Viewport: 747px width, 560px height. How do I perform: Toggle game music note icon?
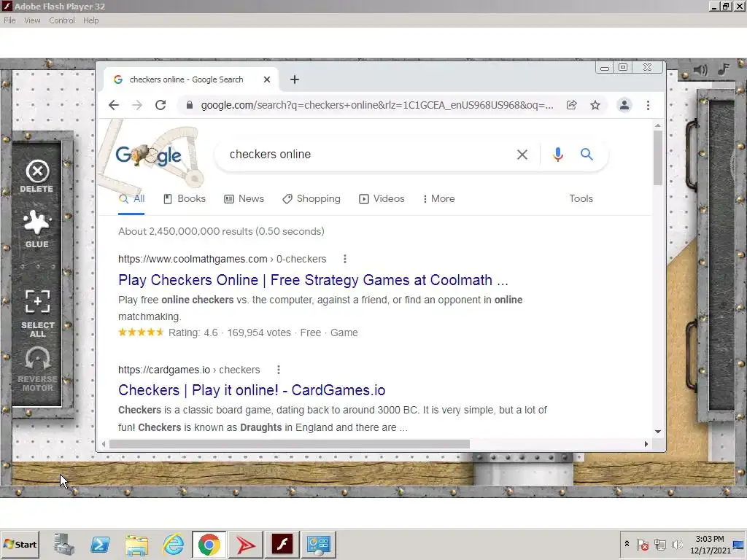click(724, 69)
